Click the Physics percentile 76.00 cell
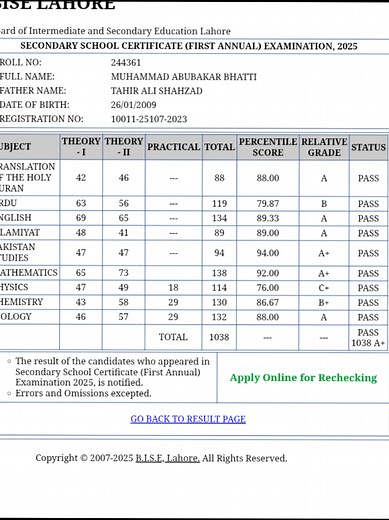This screenshot has width=389, height=520. click(268, 288)
